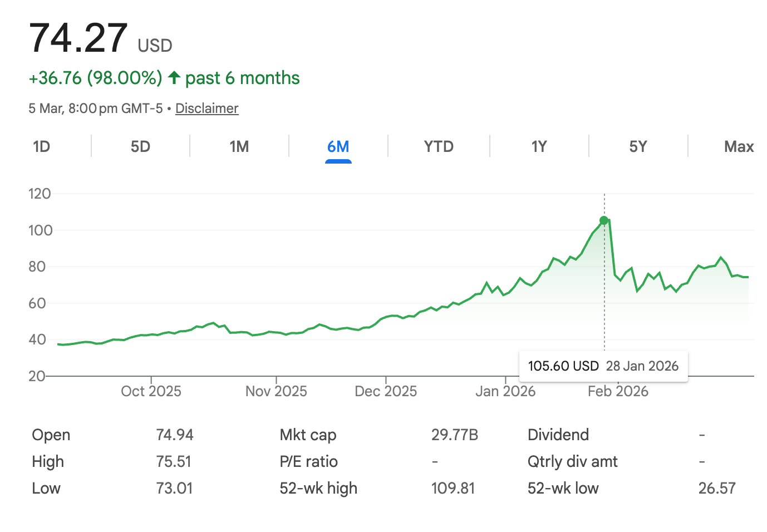Click the 105.60 USD price tooltip
This screenshot has height=532, width=767.
point(603,366)
